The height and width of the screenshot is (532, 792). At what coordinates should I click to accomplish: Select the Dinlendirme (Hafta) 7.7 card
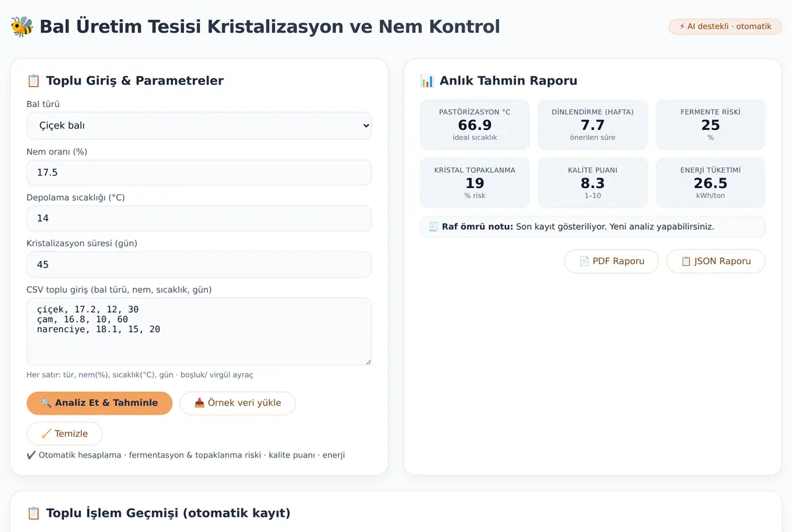pos(593,125)
